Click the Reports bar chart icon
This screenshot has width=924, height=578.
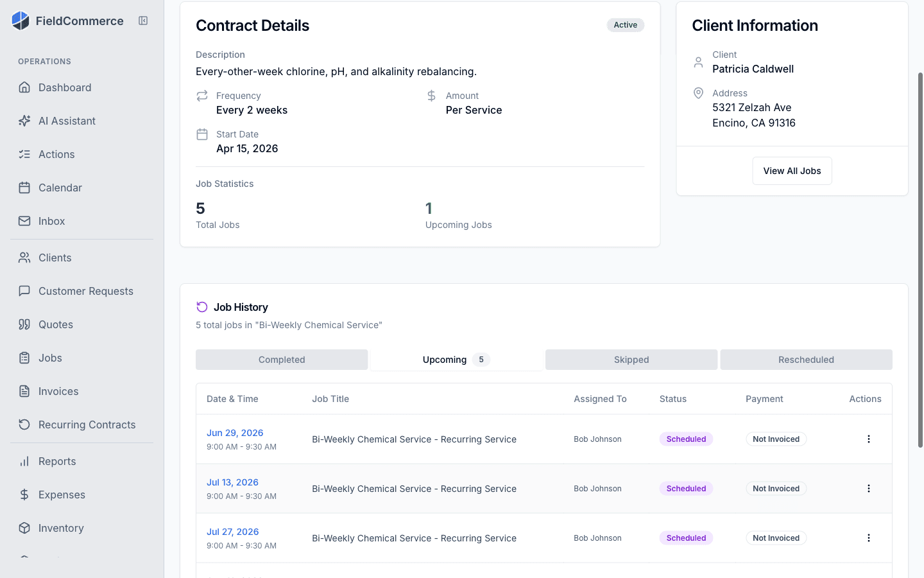tap(24, 461)
